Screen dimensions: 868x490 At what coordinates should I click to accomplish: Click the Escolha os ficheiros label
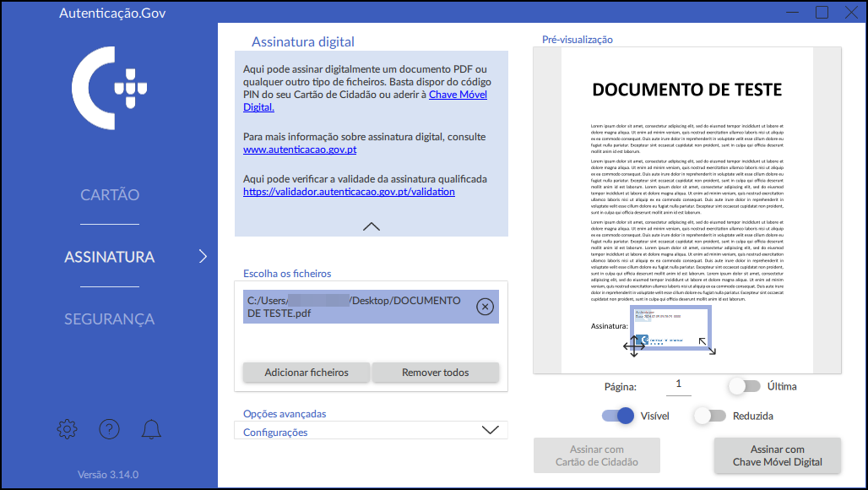click(x=287, y=274)
